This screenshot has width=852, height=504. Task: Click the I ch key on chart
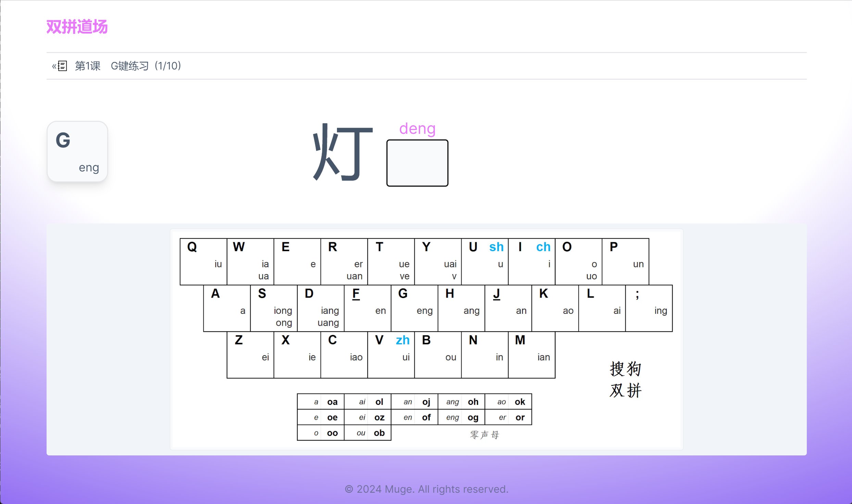pos(531,261)
